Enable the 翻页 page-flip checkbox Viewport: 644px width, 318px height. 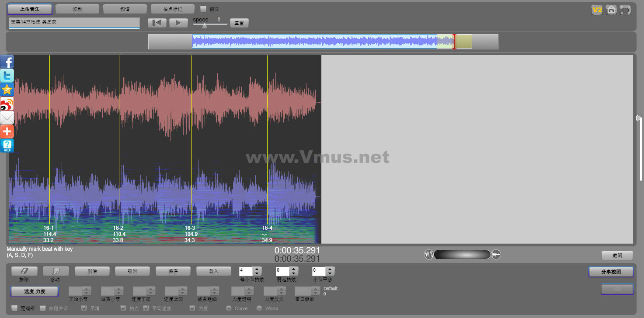[x=203, y=9]
